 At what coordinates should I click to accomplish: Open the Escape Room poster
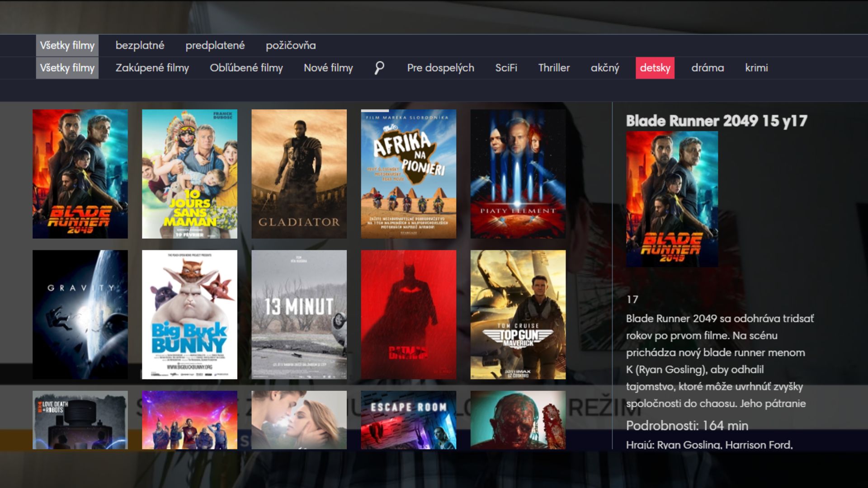[x=408, y=420]
